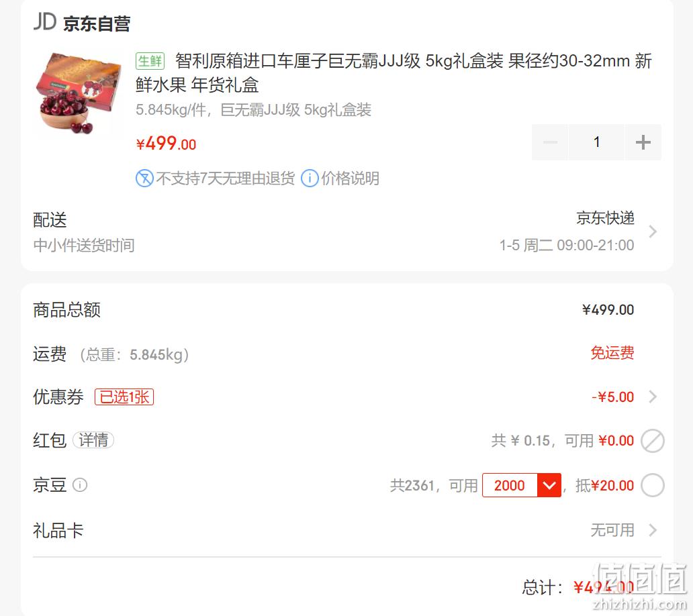Image resolution: width=693 pixels, height=616 pixels.
Task: Open the cherry gift box product thumbnail
Action: pos(78,93)
